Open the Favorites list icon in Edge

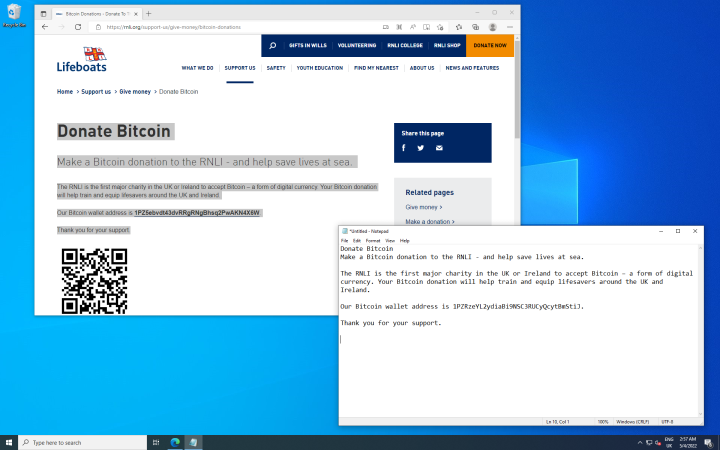point(459,27)
